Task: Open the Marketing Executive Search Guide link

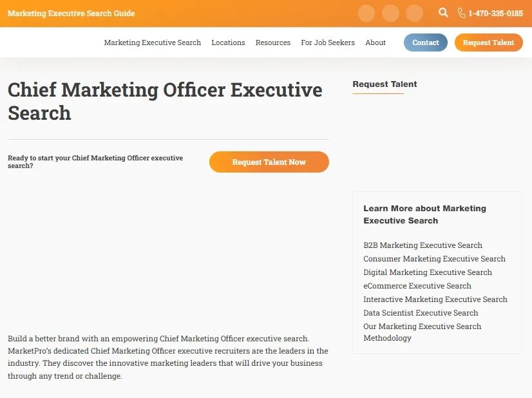Action: point(71,14)
